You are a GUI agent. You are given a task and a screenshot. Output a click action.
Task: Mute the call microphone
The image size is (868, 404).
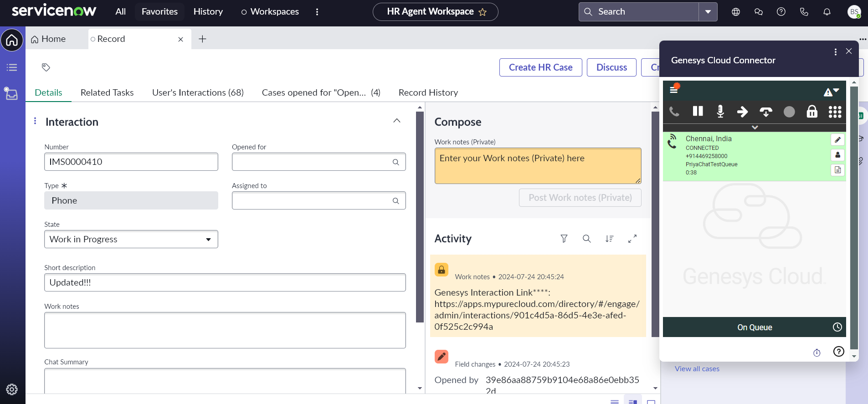[720, 112]
